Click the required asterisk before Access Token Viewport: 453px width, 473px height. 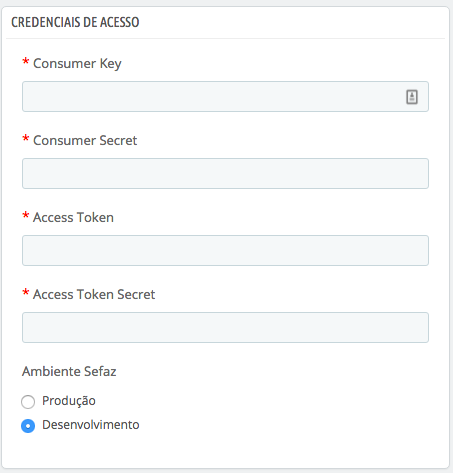pos(26,216)
